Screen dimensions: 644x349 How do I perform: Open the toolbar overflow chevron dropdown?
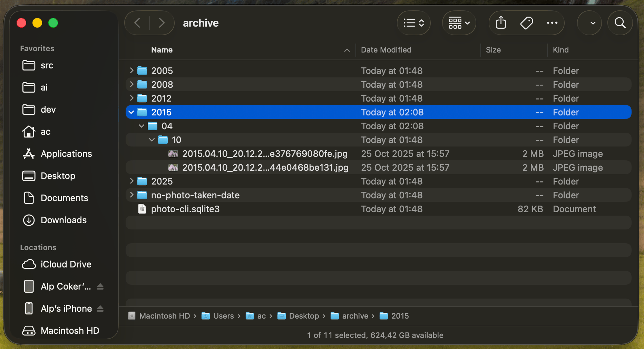590,23
